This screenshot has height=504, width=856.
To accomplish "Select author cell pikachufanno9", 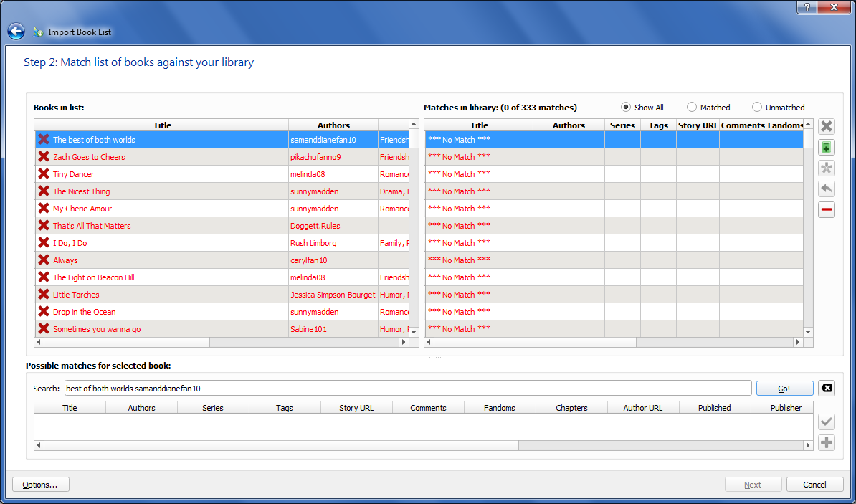I will coord(333,157).
